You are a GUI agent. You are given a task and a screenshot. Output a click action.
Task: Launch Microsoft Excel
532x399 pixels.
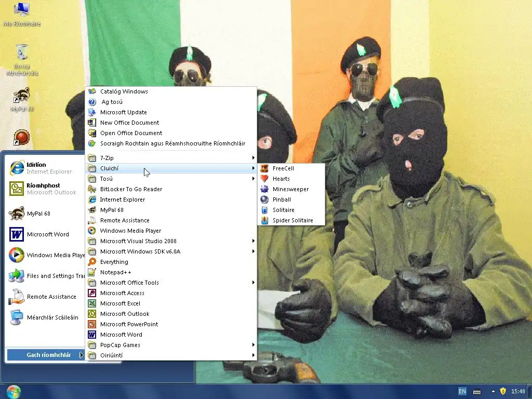click(x=171, y=303)
